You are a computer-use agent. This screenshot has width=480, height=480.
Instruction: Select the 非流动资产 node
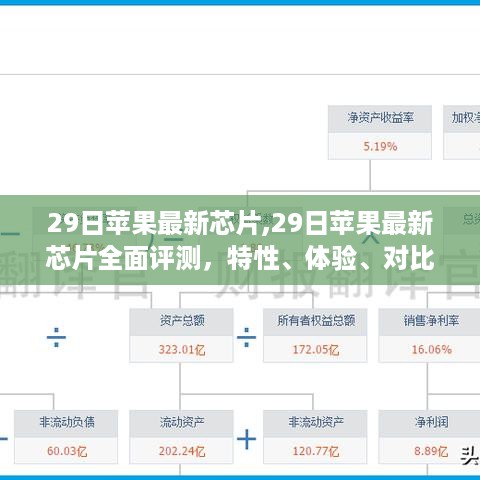pos(315,437)
